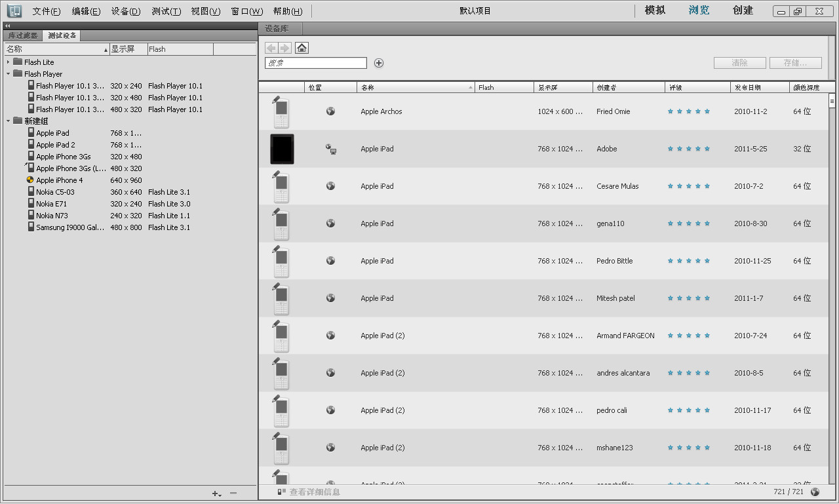The height and width of the screenshot is (504, 839).
Task: Click globe icon in andres alcantara row
Action: pos(331,373)
